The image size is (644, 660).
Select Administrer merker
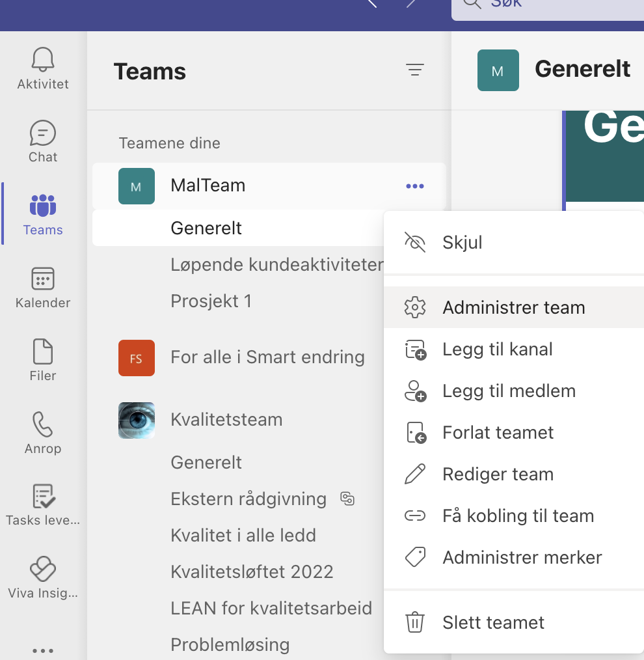click(x=514, y=558)
